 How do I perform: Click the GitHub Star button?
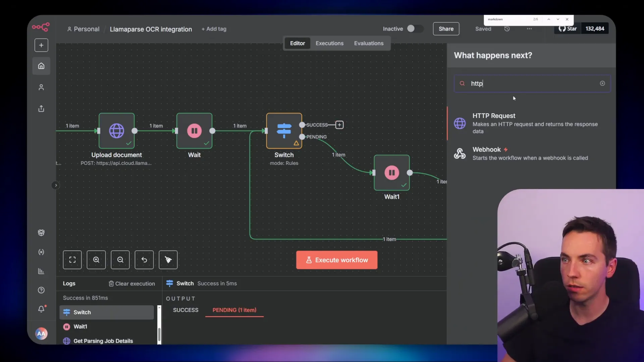pyautogui.click(x=568, y=29)
